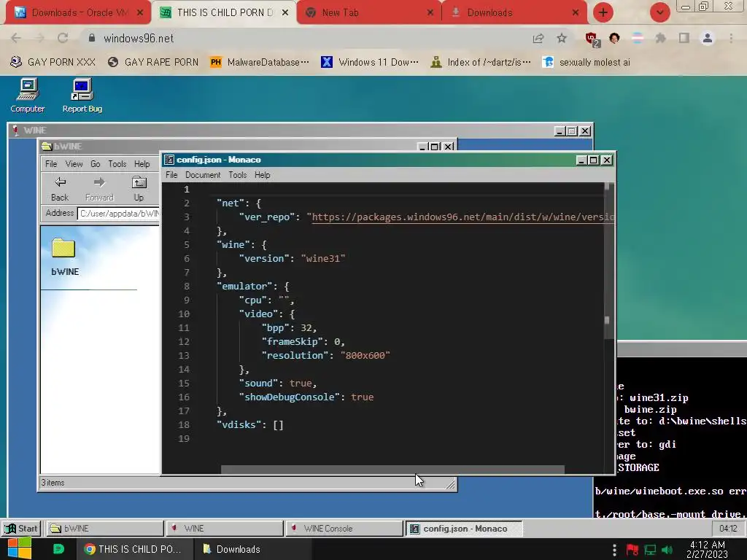Click the WINE button on Windows 96 taskbar
This screenshot has height=560, width=747.
click(x=225, y=528)
